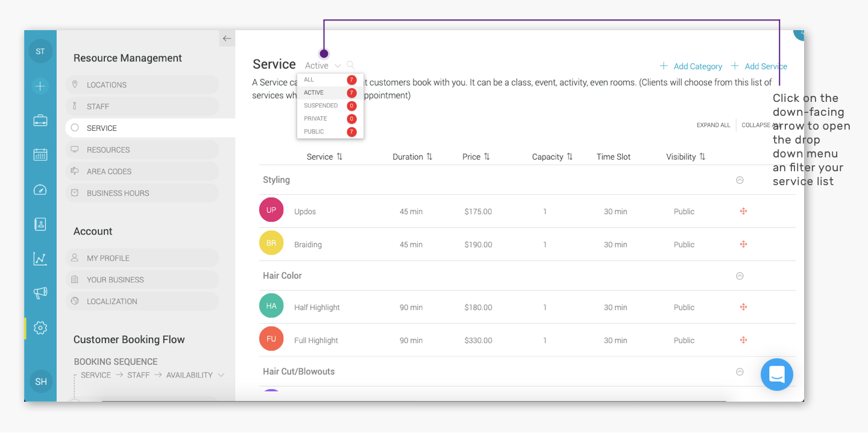Open the chat bubble support widget
Image resolution: width=868 pixels, height=433 pixels.
point(777,374)
